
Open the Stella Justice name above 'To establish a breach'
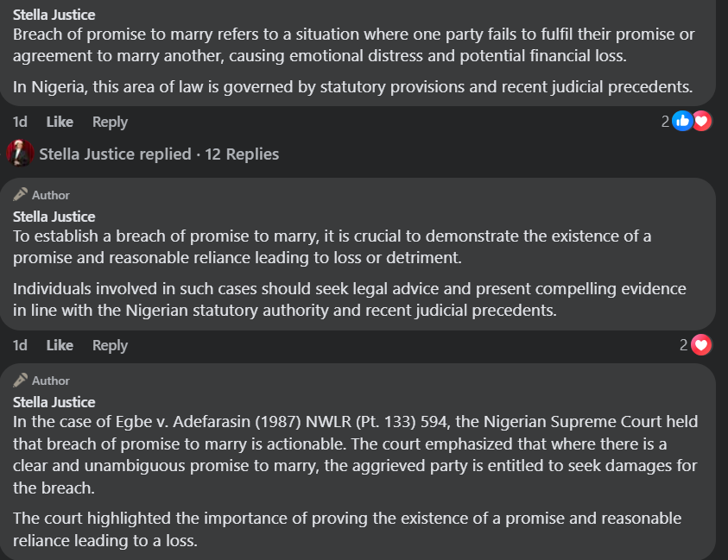tap(54, 216)
